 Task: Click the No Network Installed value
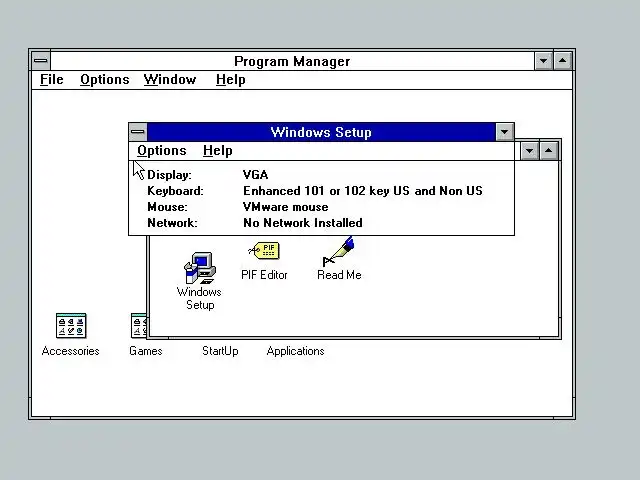pos(303,223)
